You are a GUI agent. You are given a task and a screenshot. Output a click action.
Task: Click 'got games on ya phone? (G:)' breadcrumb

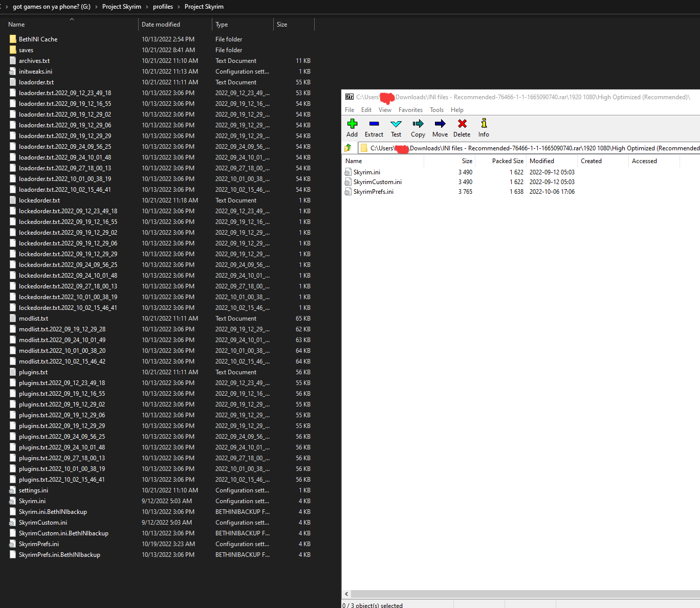coord(52,7)
